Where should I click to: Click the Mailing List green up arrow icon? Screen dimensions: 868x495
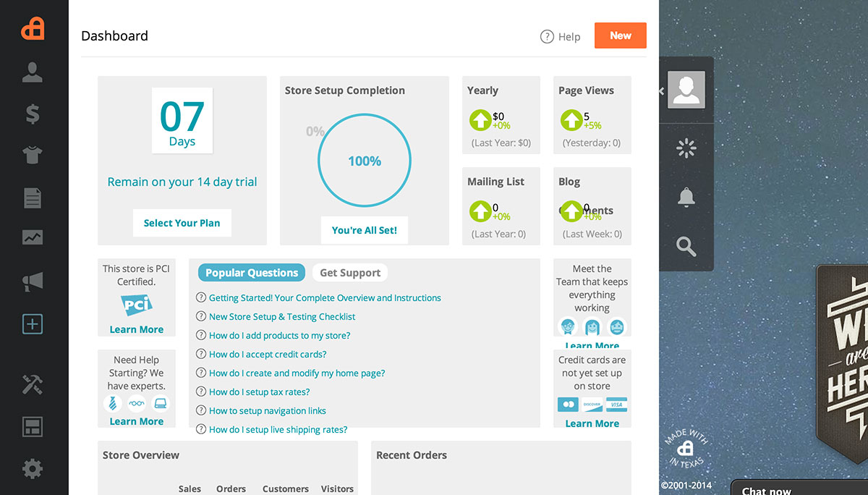[x=480, y=211]
